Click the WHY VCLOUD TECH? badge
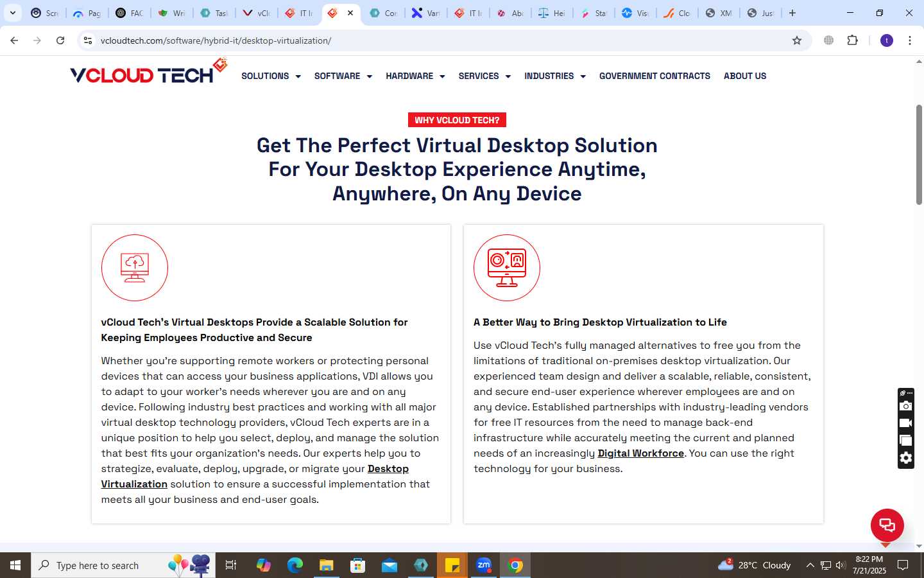924x578 pixels. tap(457, 120)
